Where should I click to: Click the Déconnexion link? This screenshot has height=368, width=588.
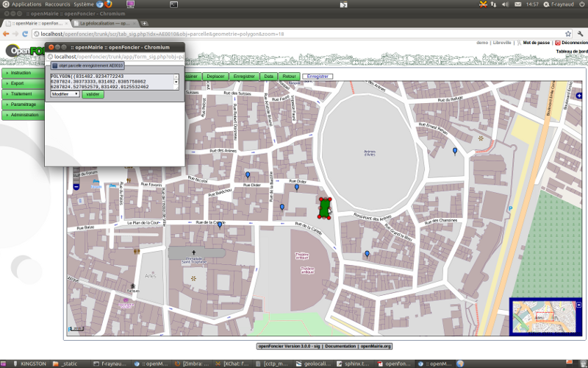(x=574, y=43)
